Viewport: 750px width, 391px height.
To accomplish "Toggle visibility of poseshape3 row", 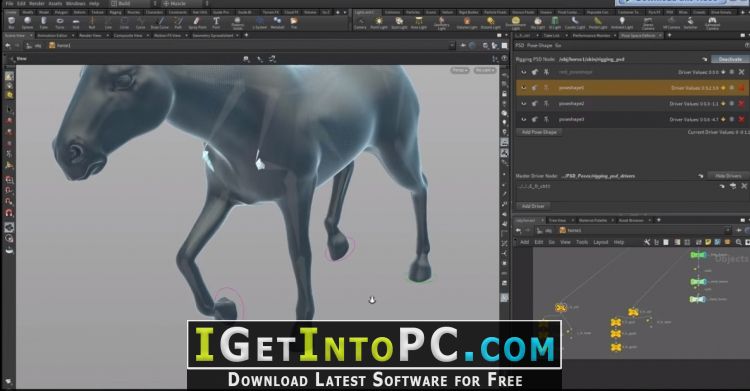I will pyautogui.click(x=524, y=119).
